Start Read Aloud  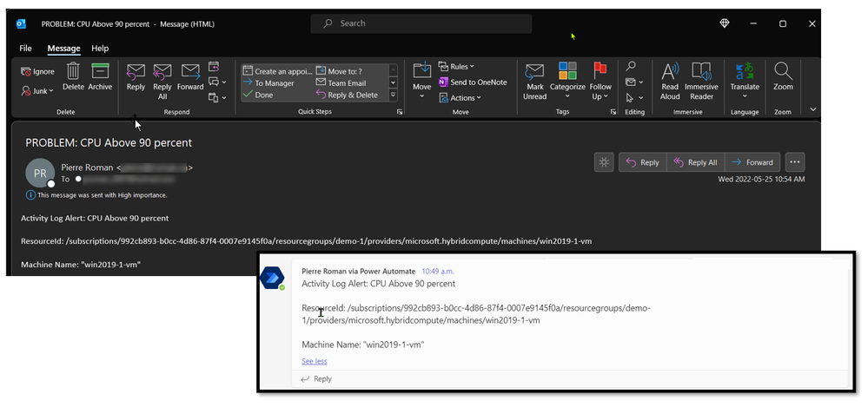point(670,82)
